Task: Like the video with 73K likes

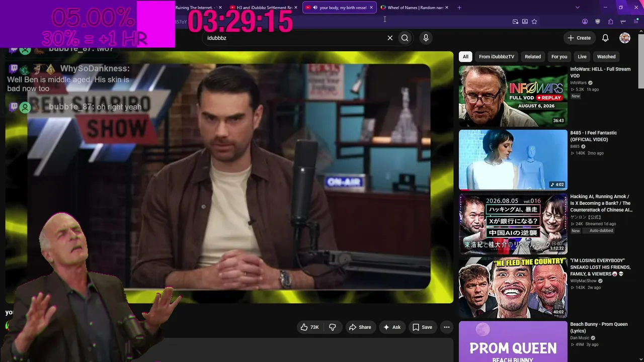Action: tap(310, 327)
